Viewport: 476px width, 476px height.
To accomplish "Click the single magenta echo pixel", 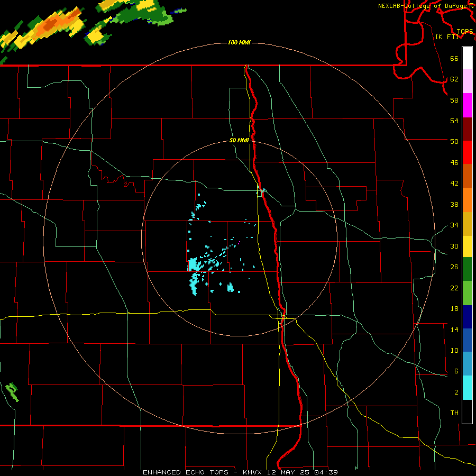I will [x=239, y=242].
